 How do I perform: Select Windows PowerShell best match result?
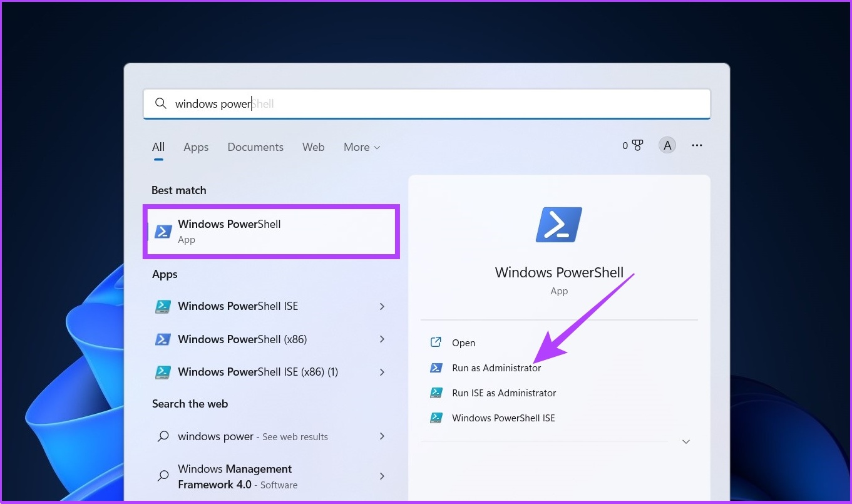click(x=271, y=231)
